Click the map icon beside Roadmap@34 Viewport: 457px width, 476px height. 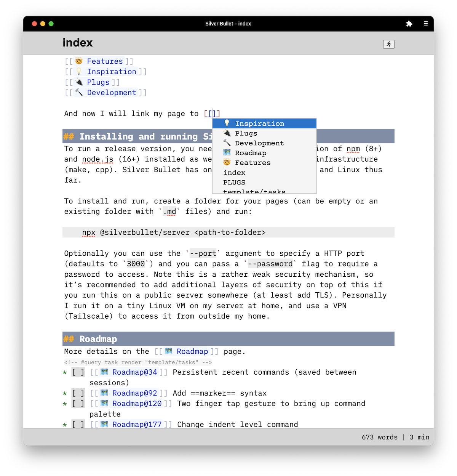(104, 372)
